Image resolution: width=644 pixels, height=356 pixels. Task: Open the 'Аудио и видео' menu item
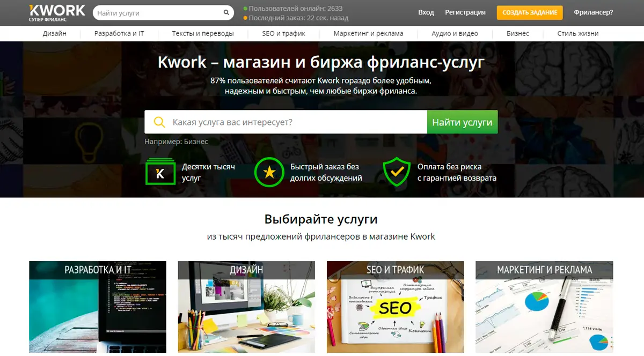pos(455,33)
